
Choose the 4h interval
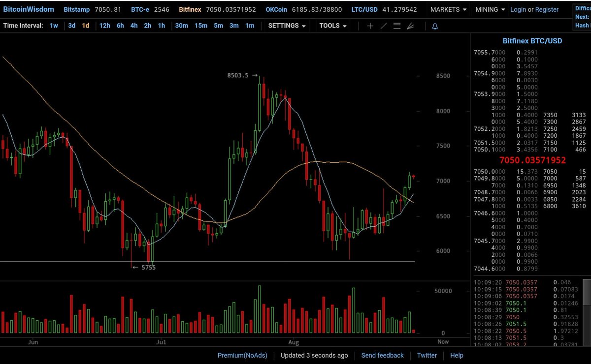click(x=134, y=26)
